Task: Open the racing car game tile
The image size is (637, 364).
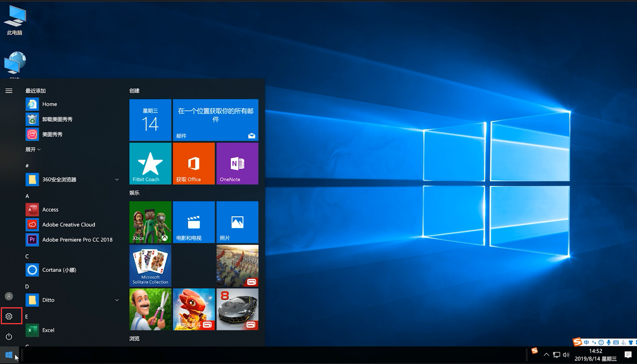Action: tap(238, 309)
